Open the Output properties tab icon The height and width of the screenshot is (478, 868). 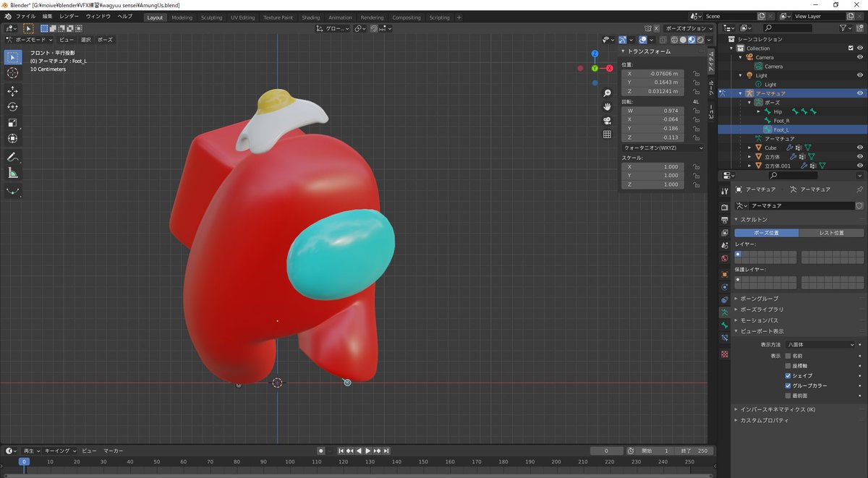click(725, 220)
